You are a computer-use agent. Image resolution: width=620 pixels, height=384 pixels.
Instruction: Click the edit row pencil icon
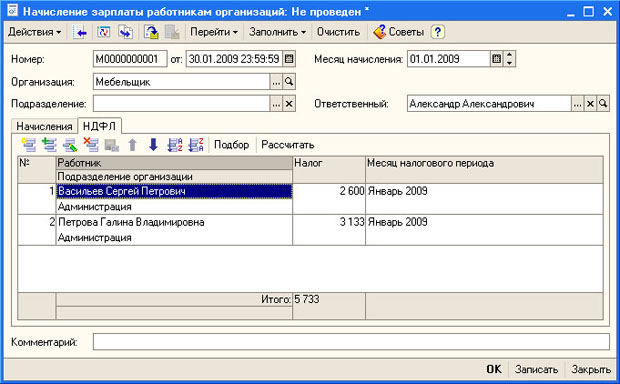coord(70,145)
